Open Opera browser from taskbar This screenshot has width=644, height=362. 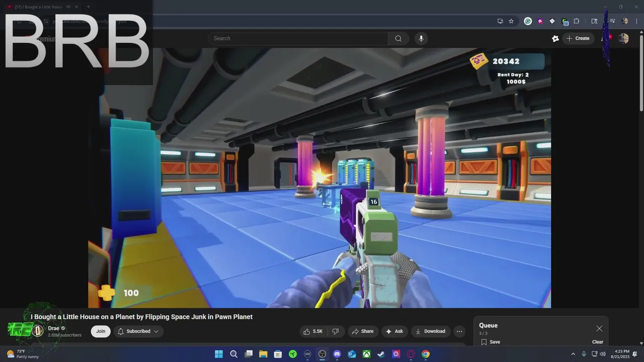pyautogui.click(x=411, y=354)
